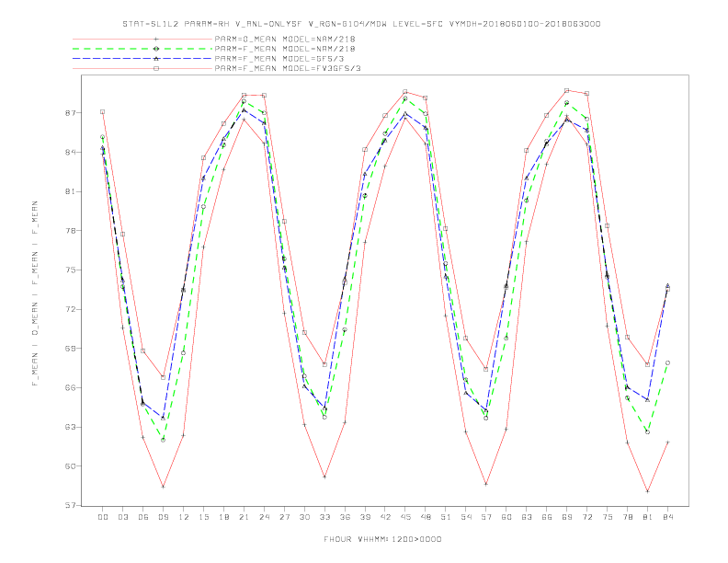The image size is (728, 563).
Task: Click x-axis forecast hour label 39
Action: coord(365,517)
